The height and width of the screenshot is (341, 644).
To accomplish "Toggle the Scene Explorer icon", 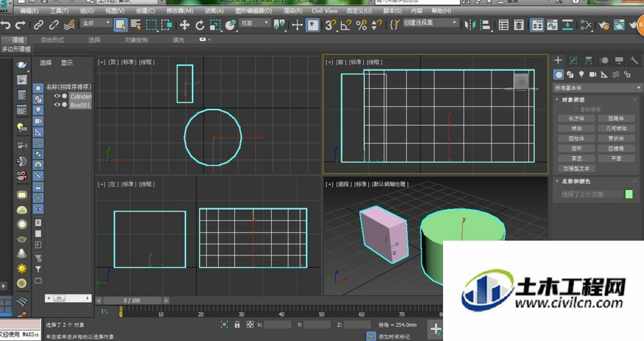I will 504,25.
